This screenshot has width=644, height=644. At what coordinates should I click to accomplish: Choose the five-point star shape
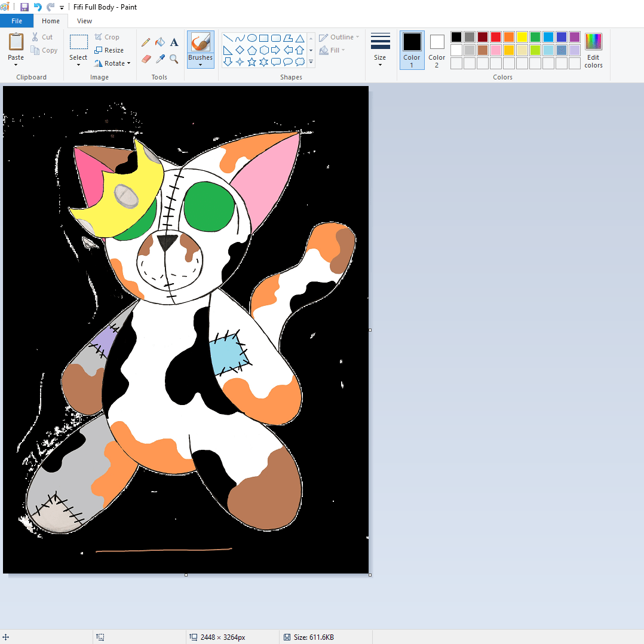252,62
